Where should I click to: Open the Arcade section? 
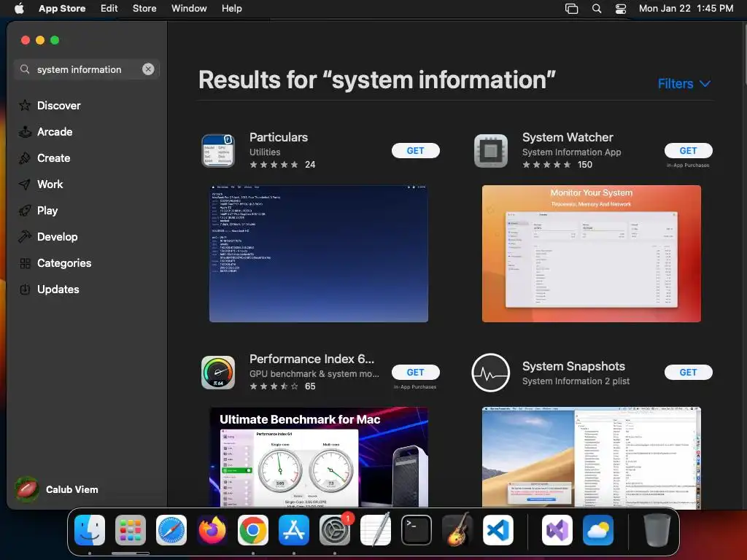(x=46, y=131)
